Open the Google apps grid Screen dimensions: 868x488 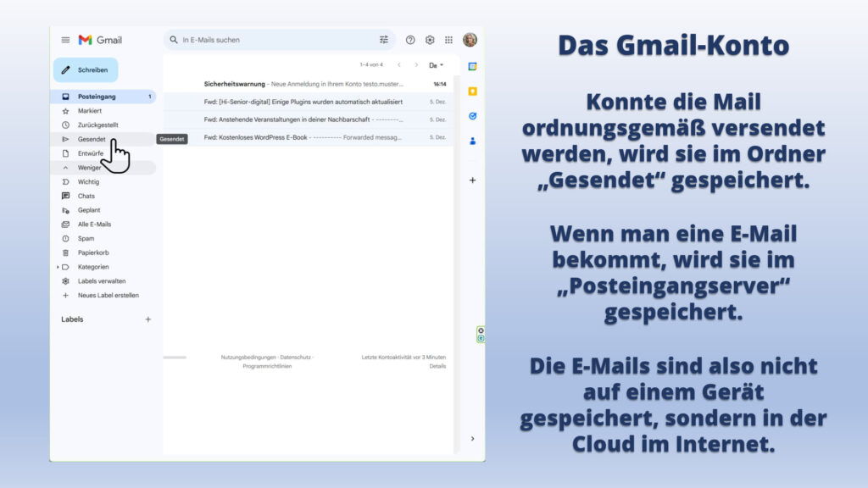pyautogui.click(x=448, y=40)
